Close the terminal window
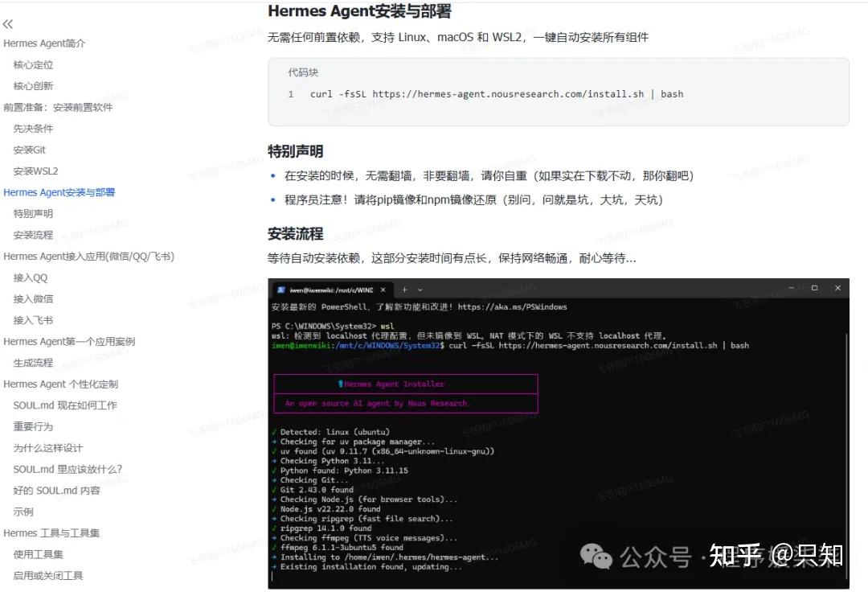 click(837, 288)
